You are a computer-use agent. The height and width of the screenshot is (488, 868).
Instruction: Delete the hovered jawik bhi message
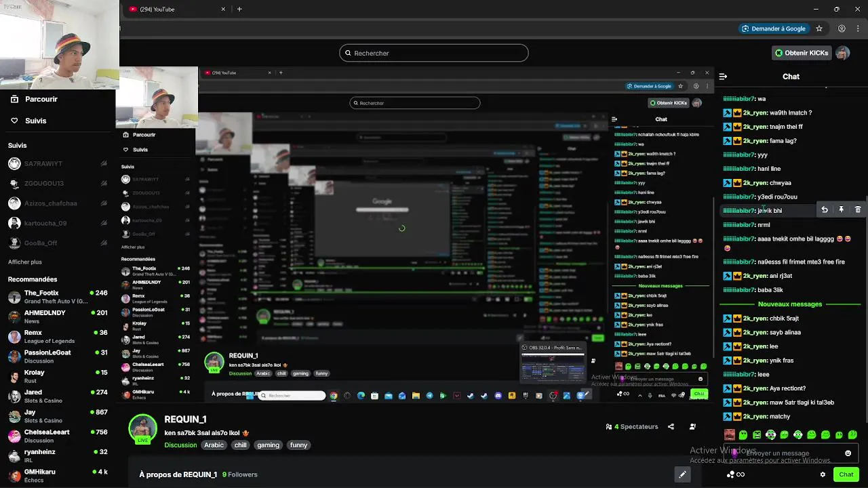(858, 210)
